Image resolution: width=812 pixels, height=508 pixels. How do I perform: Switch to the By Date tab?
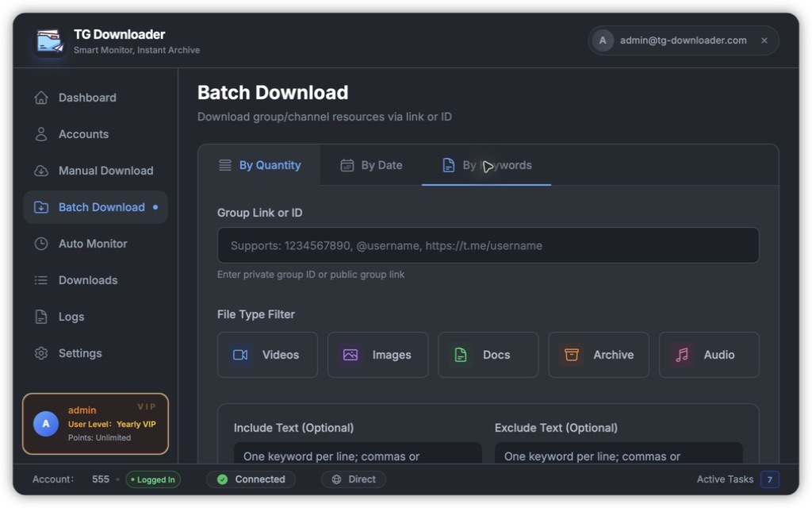coord(371,165)
